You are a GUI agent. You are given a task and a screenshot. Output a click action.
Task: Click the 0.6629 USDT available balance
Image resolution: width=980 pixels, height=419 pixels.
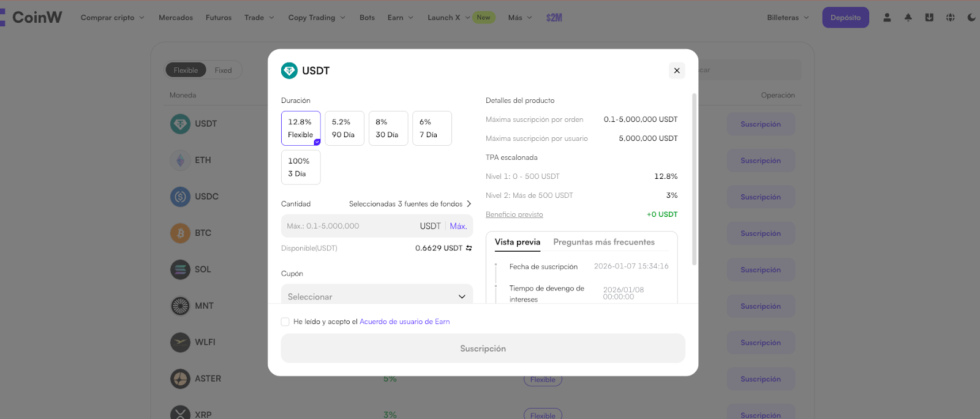(x=439, y=248)
